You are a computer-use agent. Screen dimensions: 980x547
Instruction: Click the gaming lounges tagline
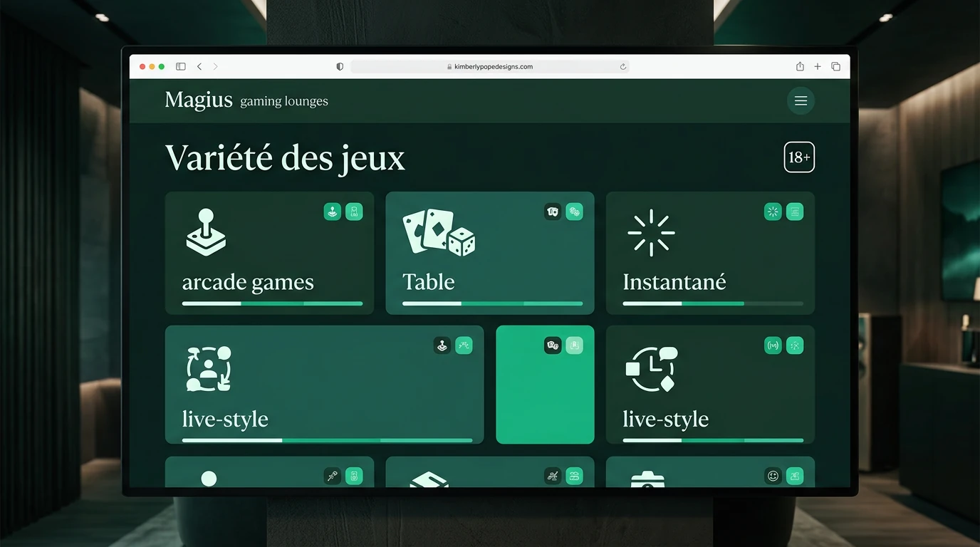point(284,101)
